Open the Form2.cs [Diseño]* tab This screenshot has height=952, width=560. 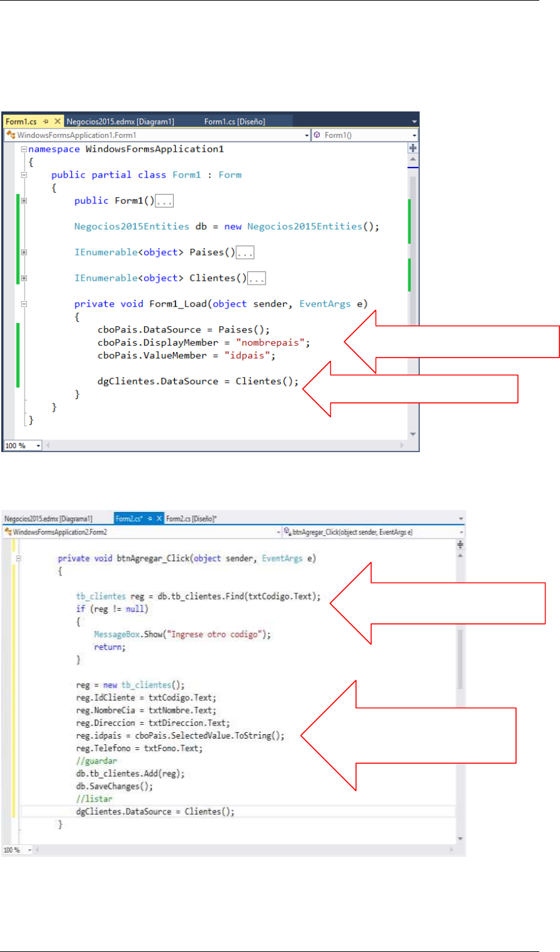(192, 518)
